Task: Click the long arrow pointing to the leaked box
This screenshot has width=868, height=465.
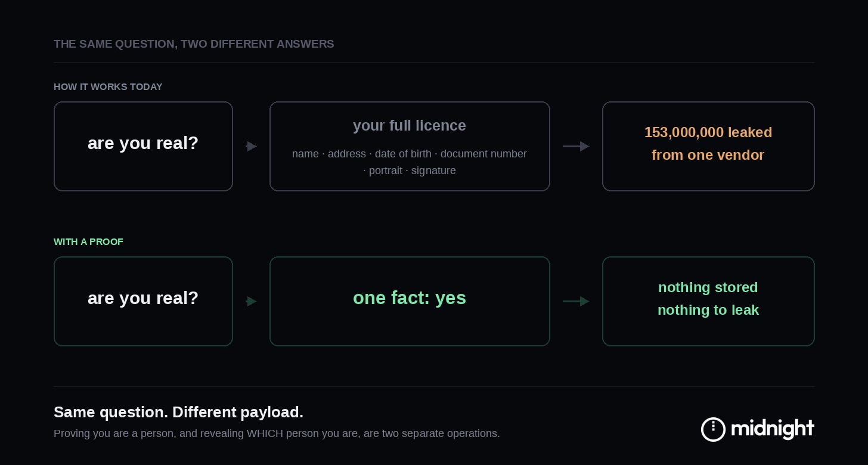Action: tap(576, 146)
